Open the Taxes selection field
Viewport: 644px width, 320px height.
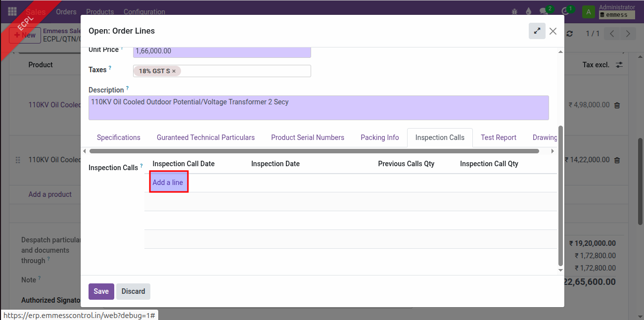245,71
